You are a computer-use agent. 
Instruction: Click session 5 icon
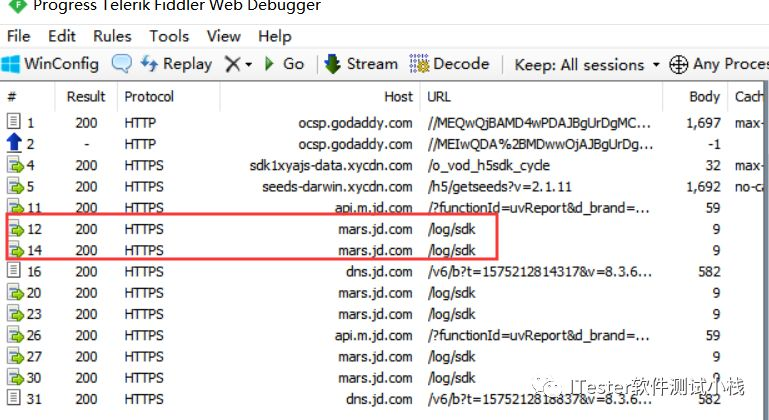[x=15, y=186]
